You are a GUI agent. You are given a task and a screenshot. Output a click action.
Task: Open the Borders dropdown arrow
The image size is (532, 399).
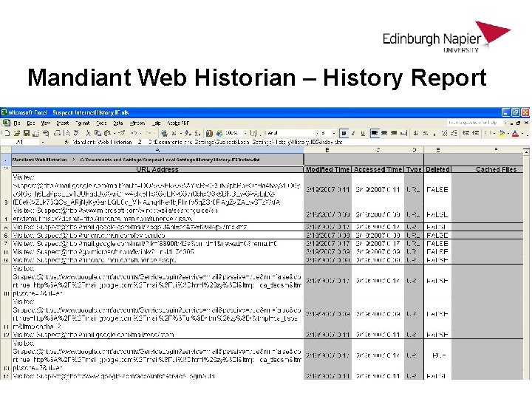click(494, 133)
